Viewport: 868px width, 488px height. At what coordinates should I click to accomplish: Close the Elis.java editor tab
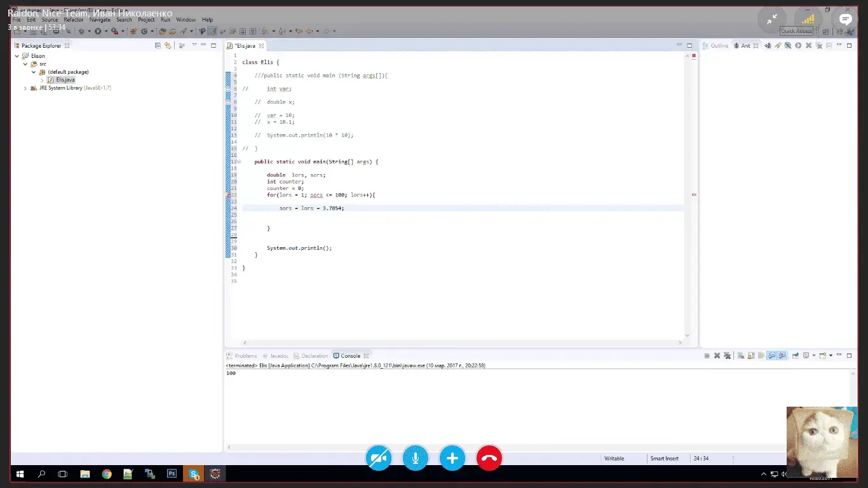(261, 46)
